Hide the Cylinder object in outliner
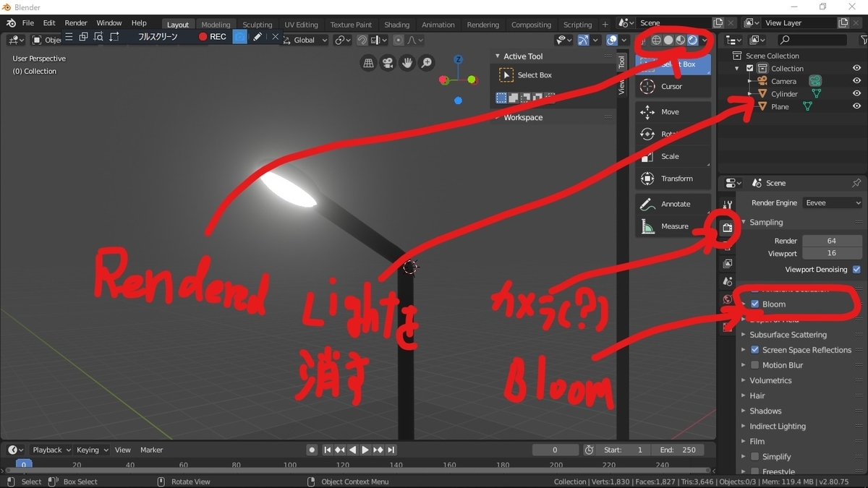The height and width of the screenshot is (488, 868). 856,94
